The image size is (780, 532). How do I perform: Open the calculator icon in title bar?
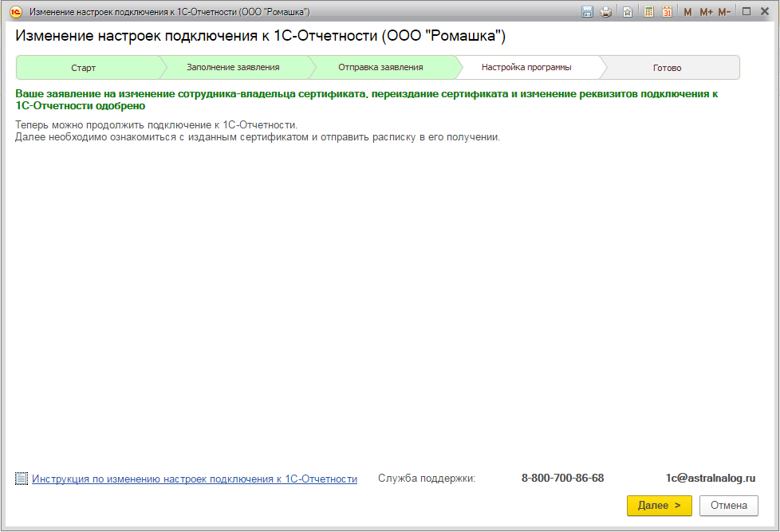pos(648,12)
